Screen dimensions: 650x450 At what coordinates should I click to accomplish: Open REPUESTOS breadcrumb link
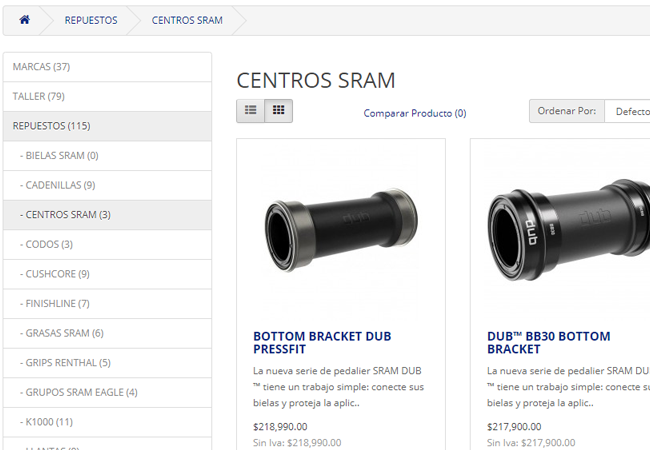pyautogui.click(x=91, y=20)
